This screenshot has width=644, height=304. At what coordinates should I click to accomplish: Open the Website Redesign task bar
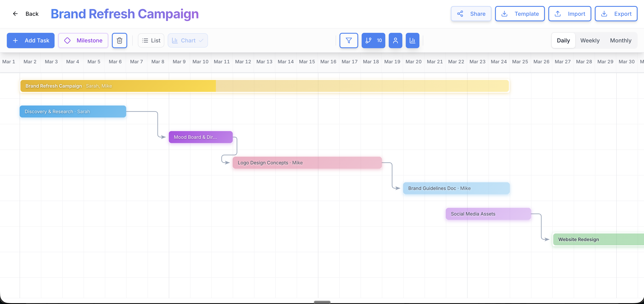pos(598,239)
